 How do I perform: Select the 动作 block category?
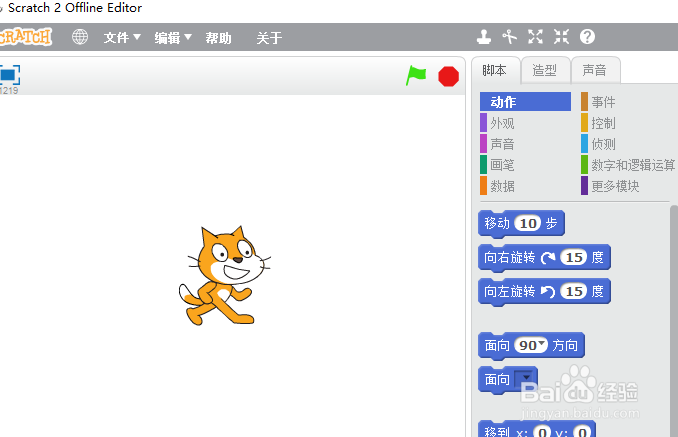point(525,102)
